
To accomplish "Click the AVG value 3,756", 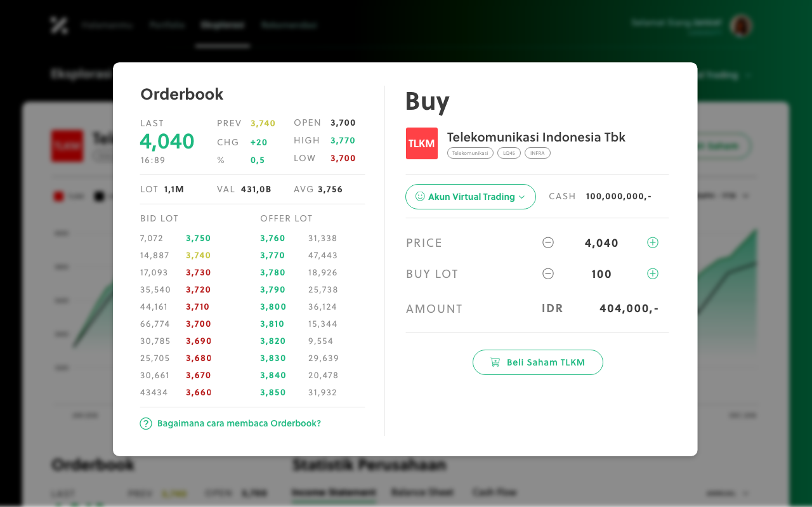I will [331, 190].
